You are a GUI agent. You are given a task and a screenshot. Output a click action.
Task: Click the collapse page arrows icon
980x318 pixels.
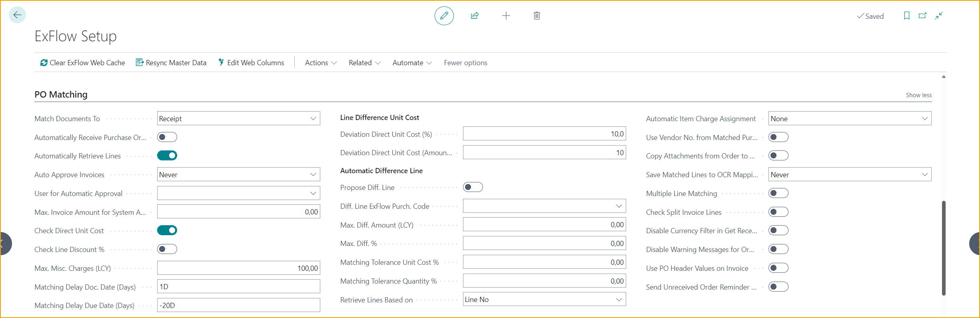coord(939,16)
